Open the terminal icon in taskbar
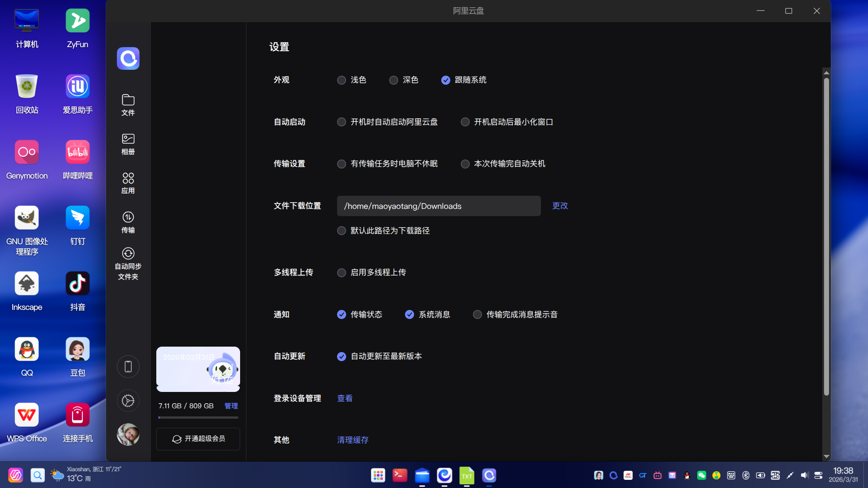Screen dimensions: 868x488 point(400,475)
